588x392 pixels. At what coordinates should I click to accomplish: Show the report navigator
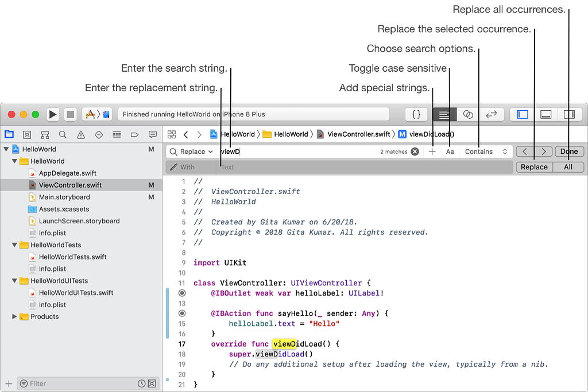(153, 134)
